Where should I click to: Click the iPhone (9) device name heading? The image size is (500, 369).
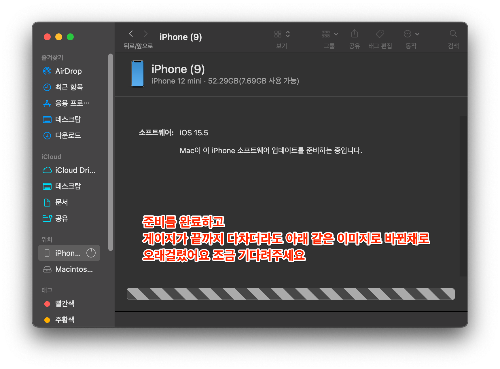pos(178,69)
